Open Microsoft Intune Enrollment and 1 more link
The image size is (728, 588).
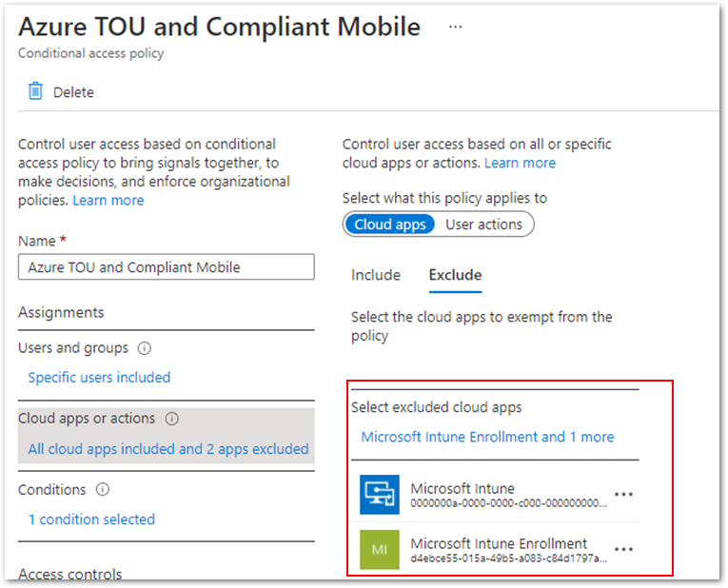[x=487, y=437]
